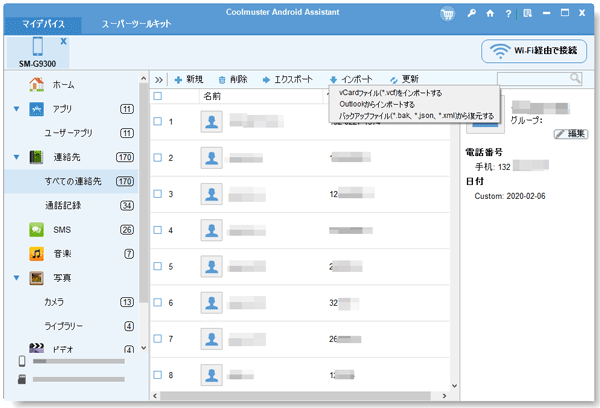Open 通話記録 in the sidebar
The image size is (600, 408).
(x=63, y=206)
